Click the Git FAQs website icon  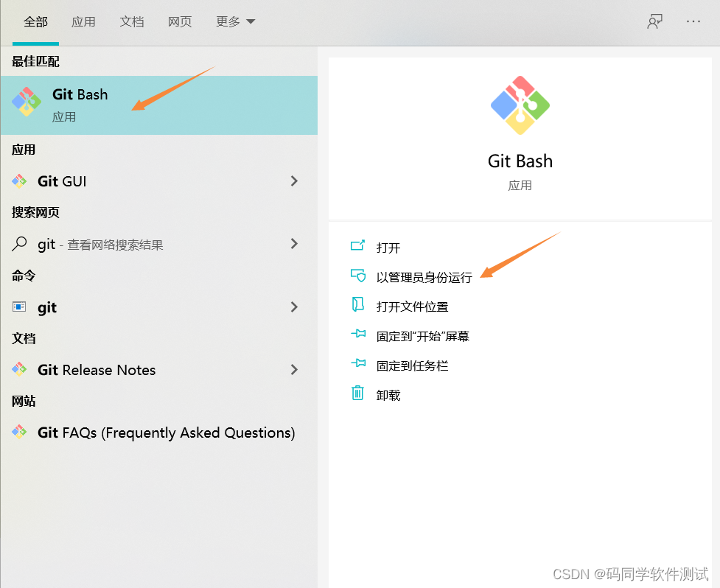click(x=19, y=432)
